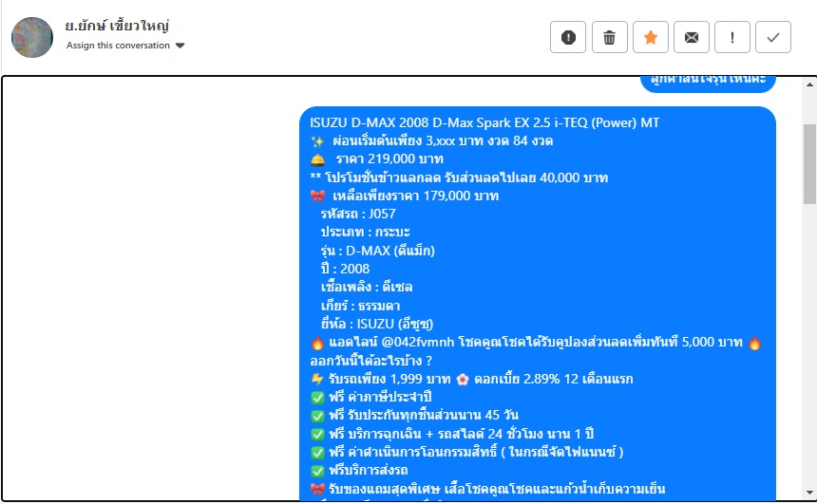Viewport: 817px width, 504px height.
Task: Click the line ยี่ห้อ : ISUZU (อีซูซุ)
Action: point(377,324)
